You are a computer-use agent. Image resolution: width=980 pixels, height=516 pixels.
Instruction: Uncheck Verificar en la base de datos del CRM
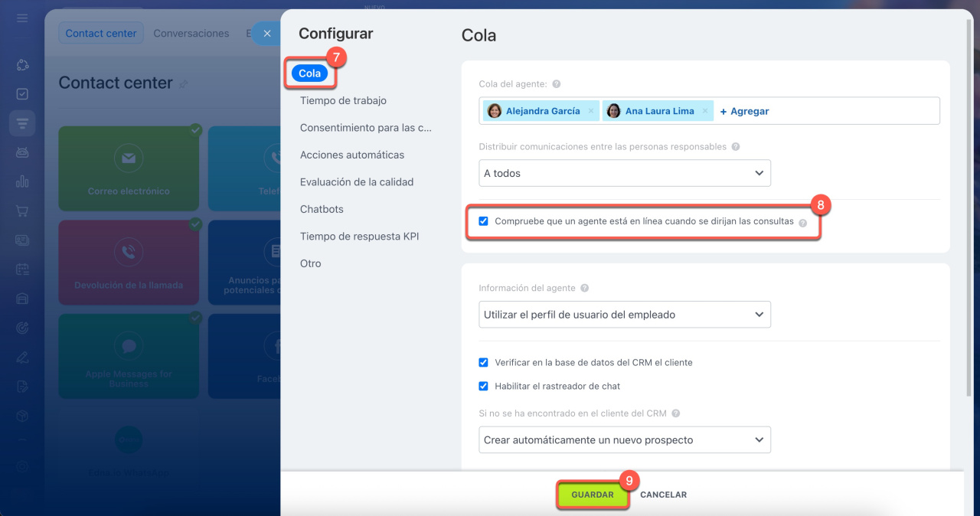(483, 362)
